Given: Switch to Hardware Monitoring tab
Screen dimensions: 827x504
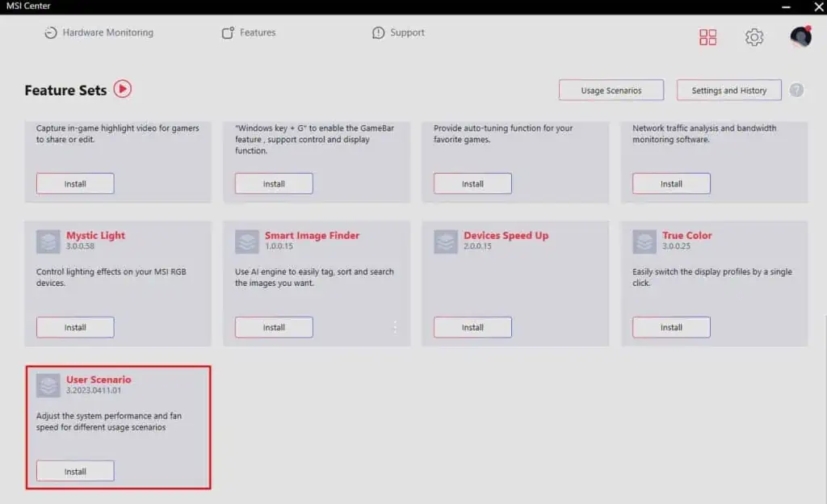Looking at the screenshot, I should coord(99,33).
